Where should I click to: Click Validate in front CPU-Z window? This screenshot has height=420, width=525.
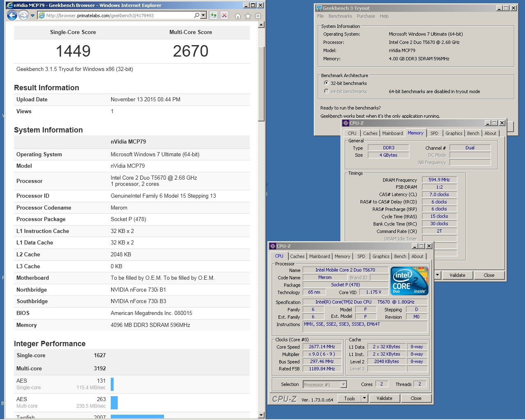[384, 398]
